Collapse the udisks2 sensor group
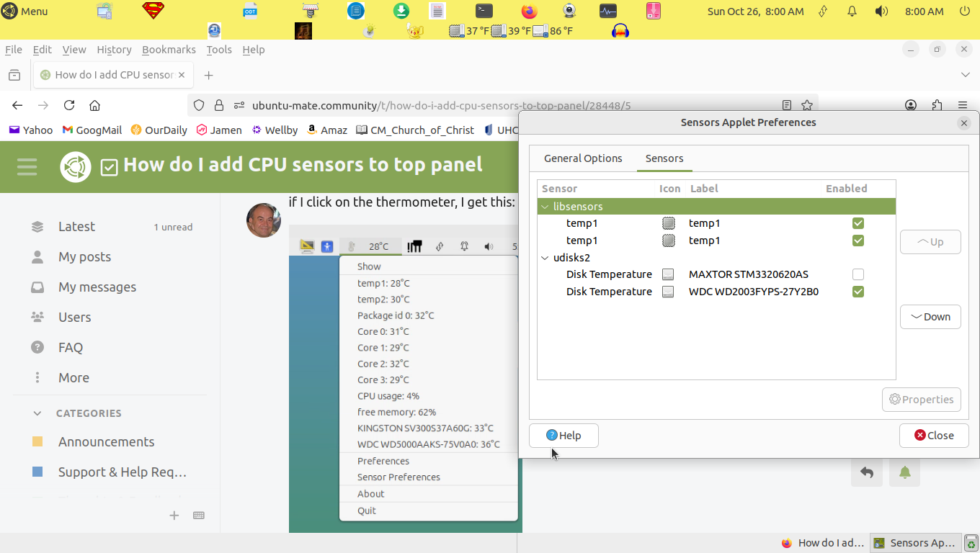This screenshot has height=553, width=980. (545, 258)
